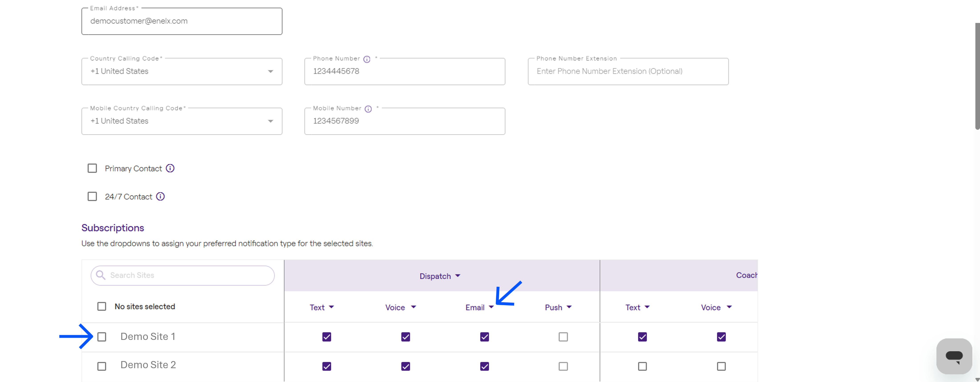Viewport: 980px width, 382px height.
Task: Open the Dispatch Email column dropdown arrow
Action: click(491, 307)
